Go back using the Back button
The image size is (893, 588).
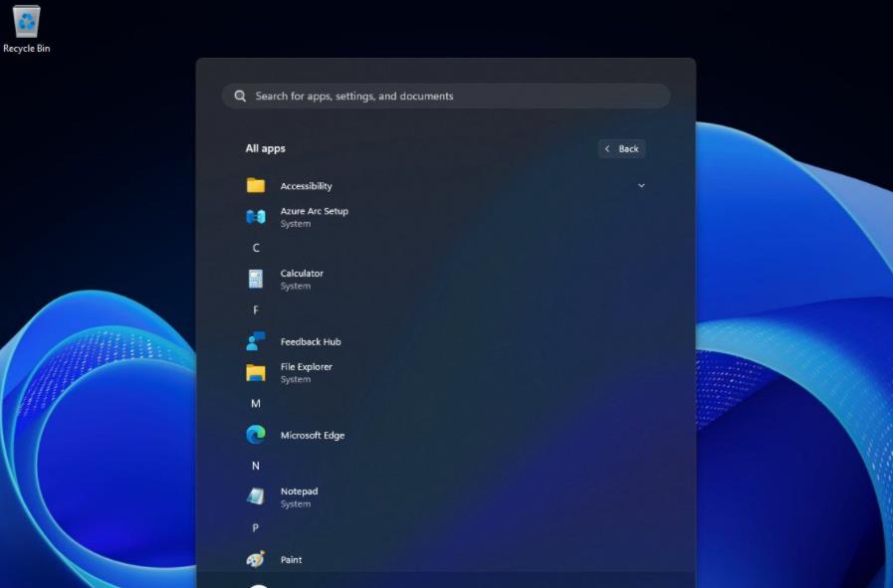(622, 148)
